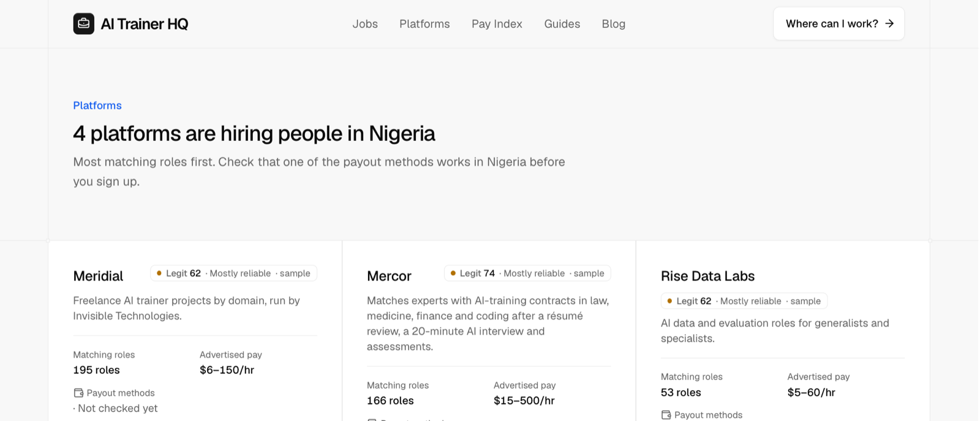Image resolution: width=980 pixels, height=421 pixels.
Task: Click the '4 platforms are hiring people in Nigeria' heading
Action: [254, 133]
